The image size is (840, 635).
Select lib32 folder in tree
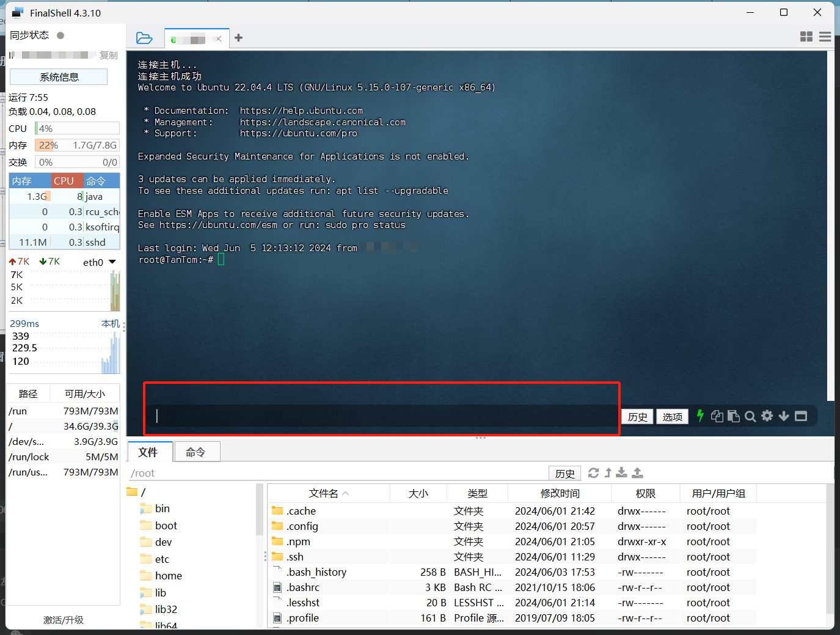coord(159,609)
